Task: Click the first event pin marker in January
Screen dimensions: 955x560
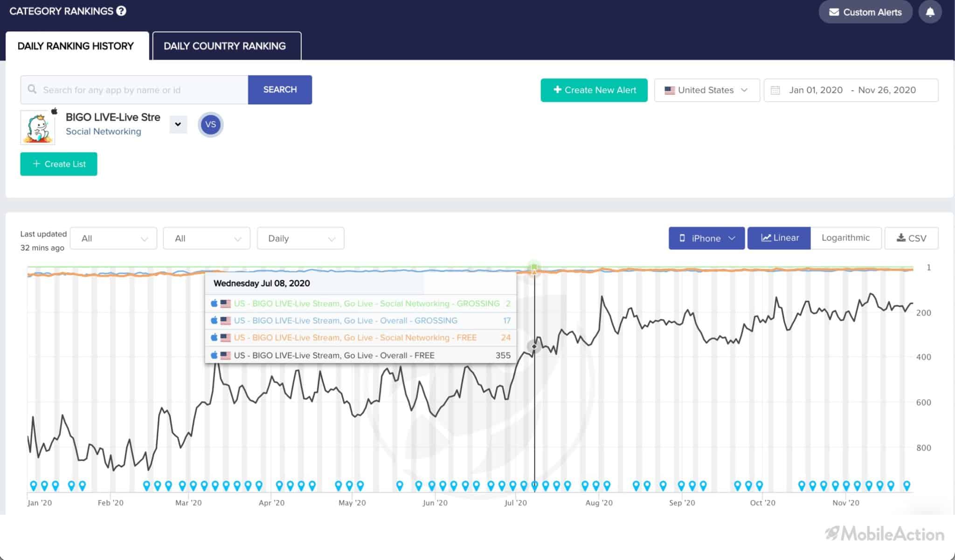Action: [34, 486]
